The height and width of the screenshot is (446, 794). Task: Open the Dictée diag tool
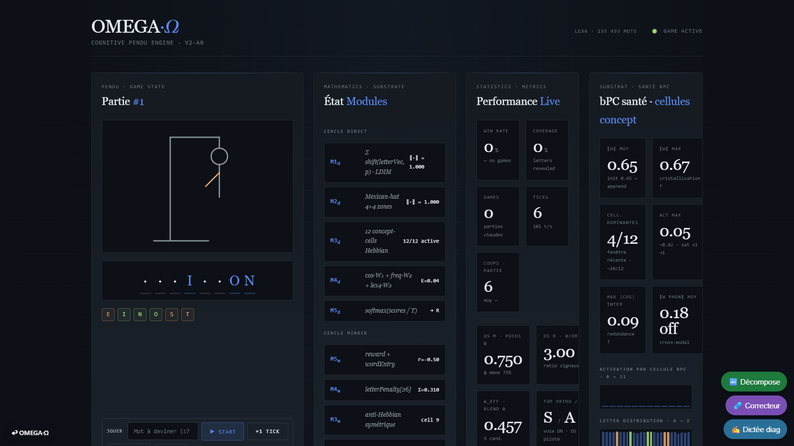click(755, 429)
